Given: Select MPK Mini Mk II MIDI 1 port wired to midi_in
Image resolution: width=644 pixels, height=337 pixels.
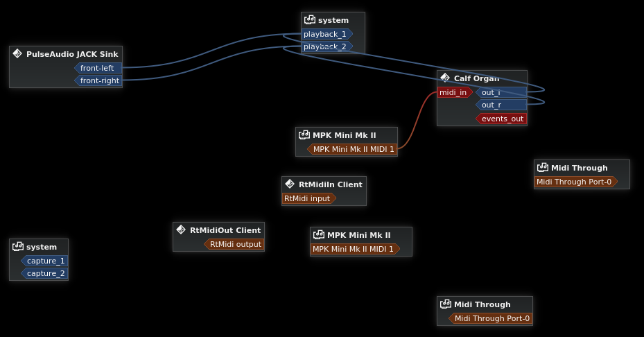Looking at the screenshot, I should point(352,149).
